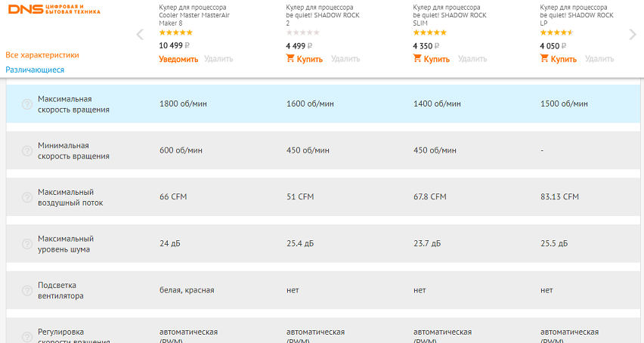The width and height of the screenshot is (644, 343).
Task: Click cart icon for SHADOW ROCK 2
Action: click(x=291, y=59)
